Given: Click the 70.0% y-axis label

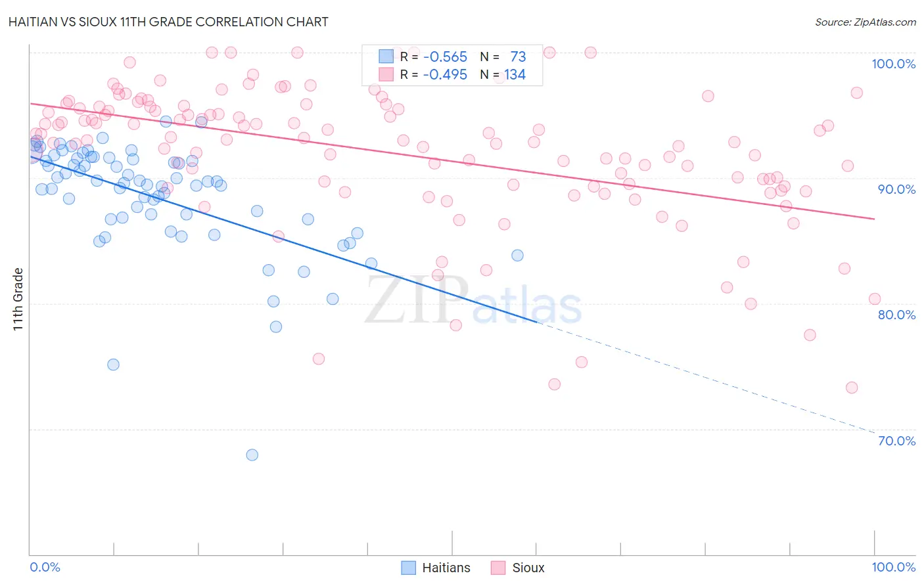Looking at the screenshot, I should pyautogui.click(x=896, y=441).
